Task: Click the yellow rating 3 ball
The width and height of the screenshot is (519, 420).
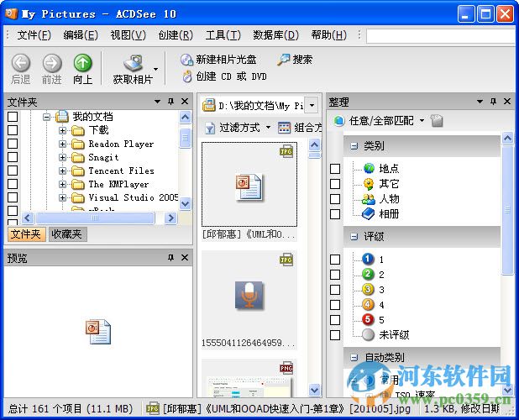Action: [368, 290]
